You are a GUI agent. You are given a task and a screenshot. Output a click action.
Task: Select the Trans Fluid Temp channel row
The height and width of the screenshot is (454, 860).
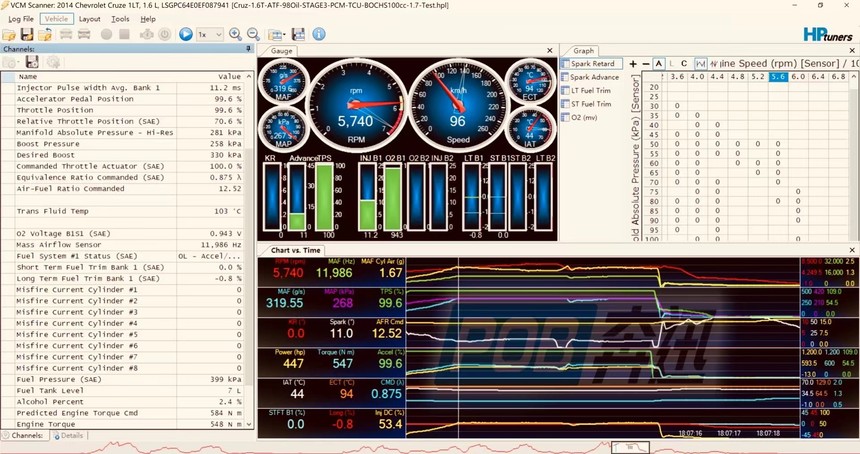128,211
